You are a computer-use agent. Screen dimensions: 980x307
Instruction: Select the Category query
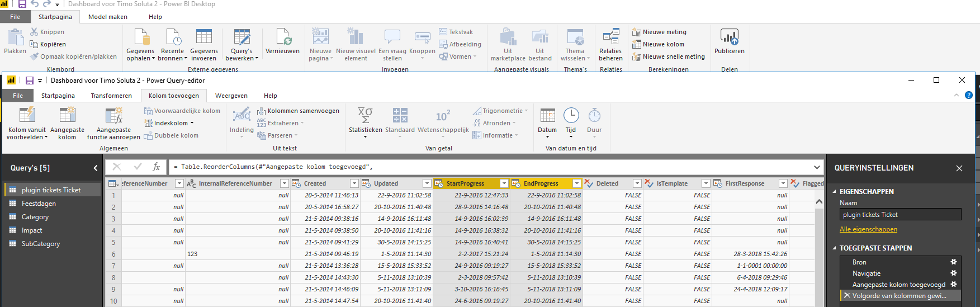pyautogui.click(x=53, y=217)
